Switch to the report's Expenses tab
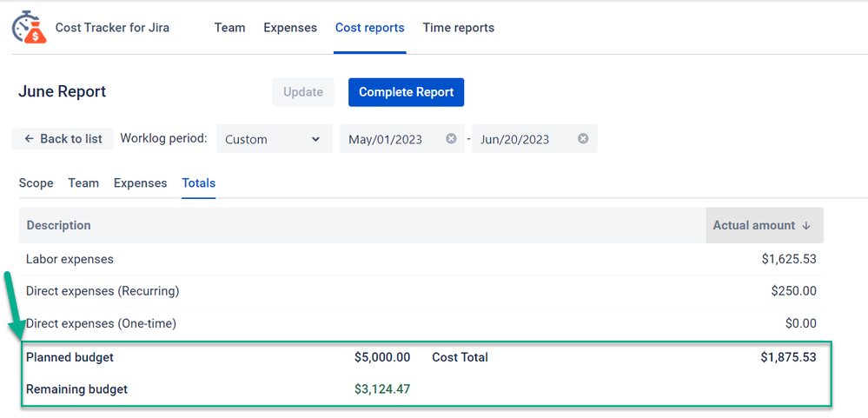The image size is (868, 418). 140,183
